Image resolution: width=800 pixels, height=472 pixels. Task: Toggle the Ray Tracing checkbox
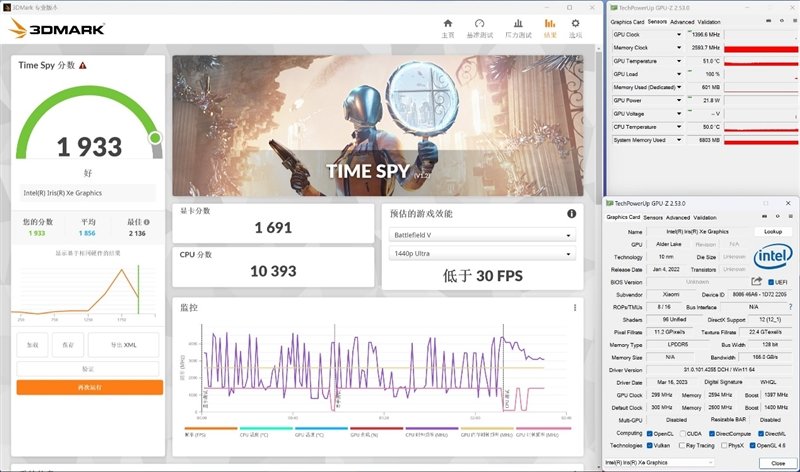pos(682,445)
